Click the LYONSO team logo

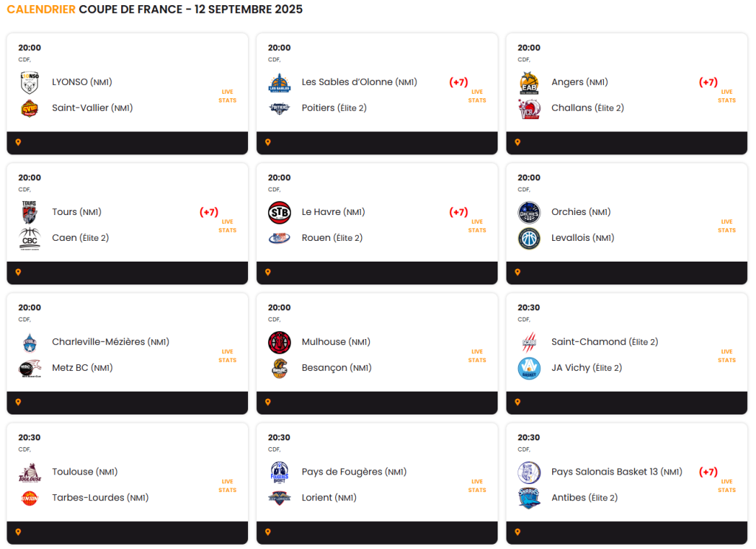(x=30, y=83)
